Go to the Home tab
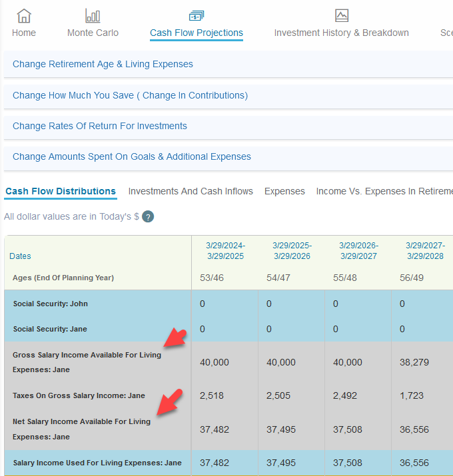 [x=24, y=33]
